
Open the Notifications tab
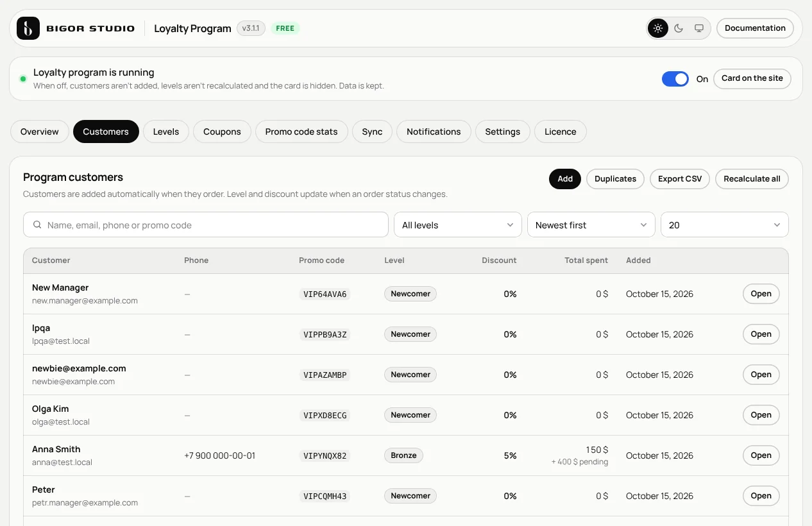point(434,131)
